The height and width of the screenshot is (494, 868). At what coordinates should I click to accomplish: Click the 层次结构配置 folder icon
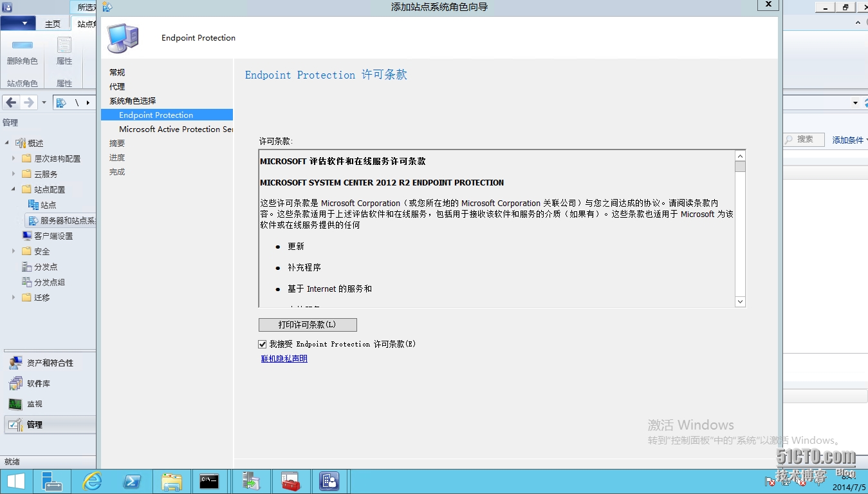click(x=27, y=158)
